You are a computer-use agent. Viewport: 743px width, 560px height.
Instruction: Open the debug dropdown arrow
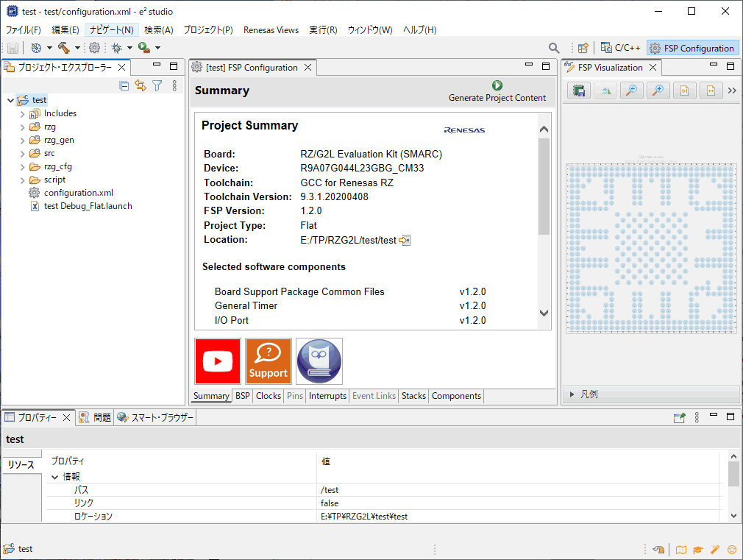(x=129, y=47)
